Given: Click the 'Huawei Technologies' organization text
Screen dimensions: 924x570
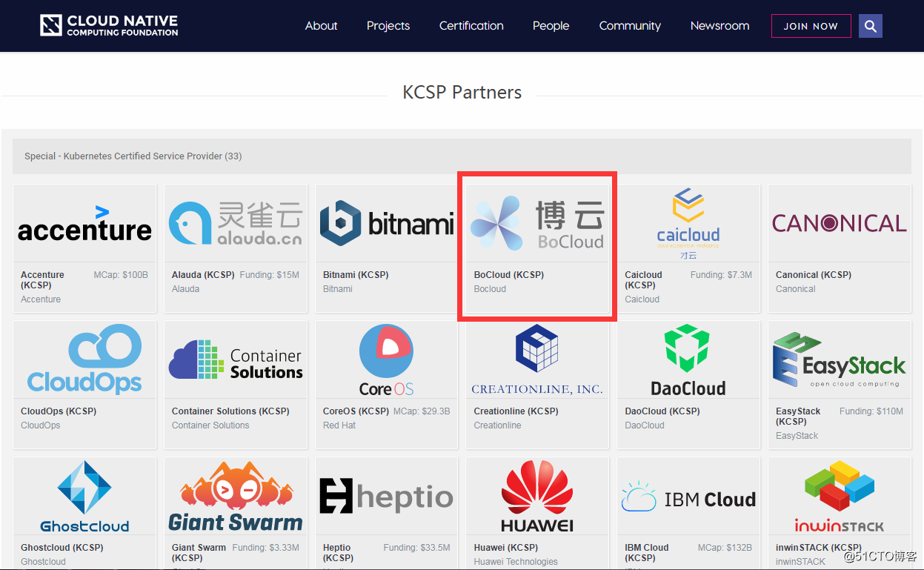Looking at the screenshot, I should 516,562.
